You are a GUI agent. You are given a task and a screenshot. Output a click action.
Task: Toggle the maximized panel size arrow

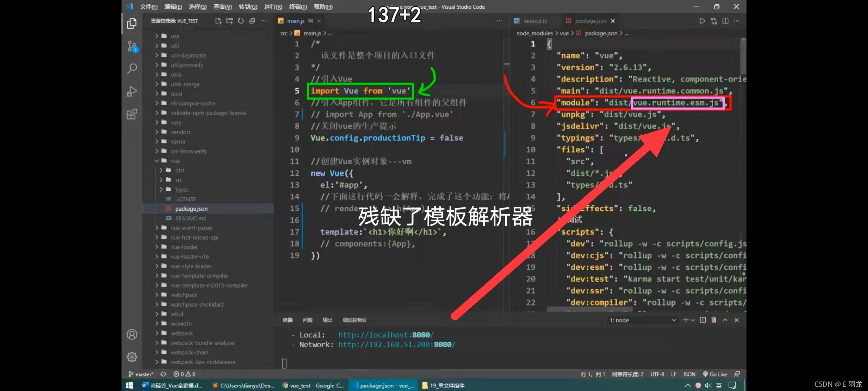pos(725,320)
